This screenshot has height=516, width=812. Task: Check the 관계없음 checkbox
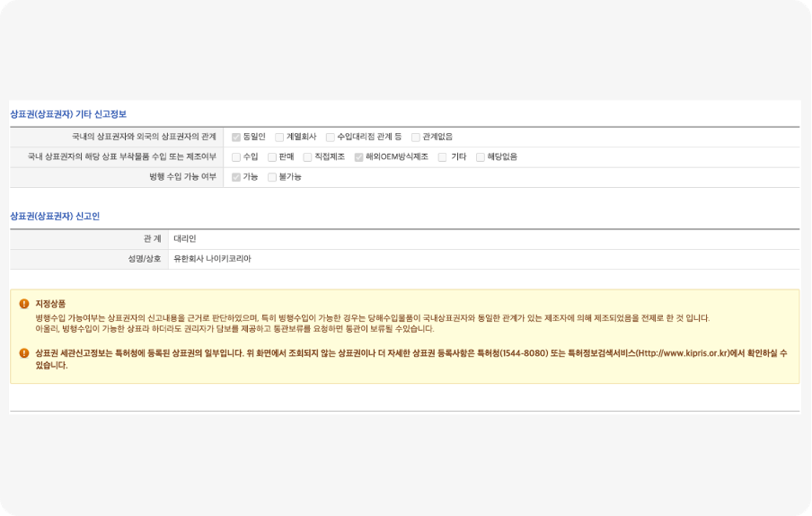(415, 138)
